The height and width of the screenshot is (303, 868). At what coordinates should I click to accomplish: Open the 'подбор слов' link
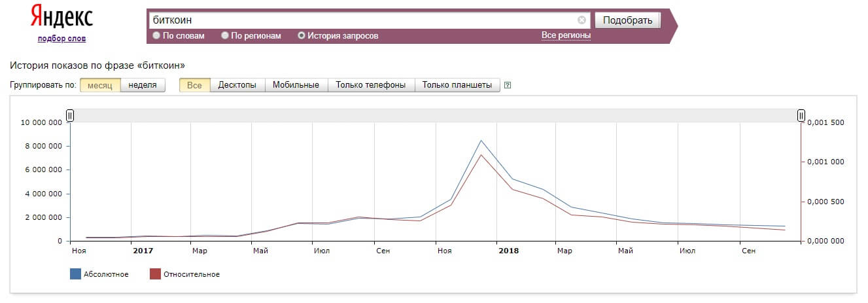click(61, 39)
